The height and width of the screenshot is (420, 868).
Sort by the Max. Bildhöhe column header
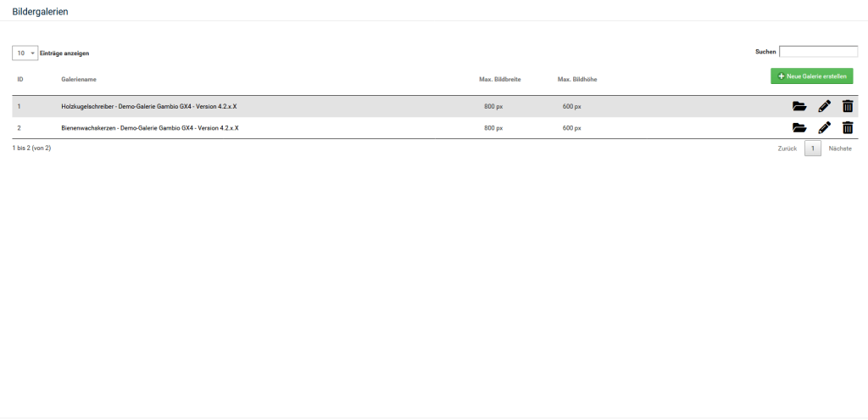coord(577,79)
